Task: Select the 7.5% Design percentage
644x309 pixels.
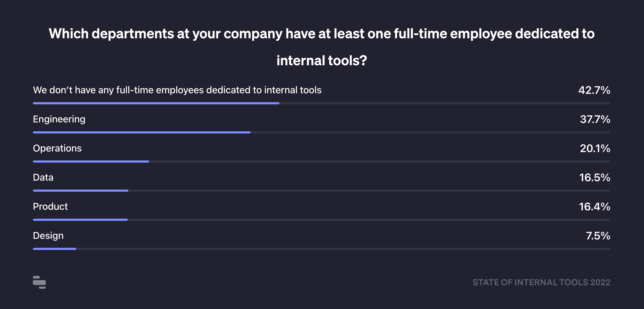Action: 598,236
